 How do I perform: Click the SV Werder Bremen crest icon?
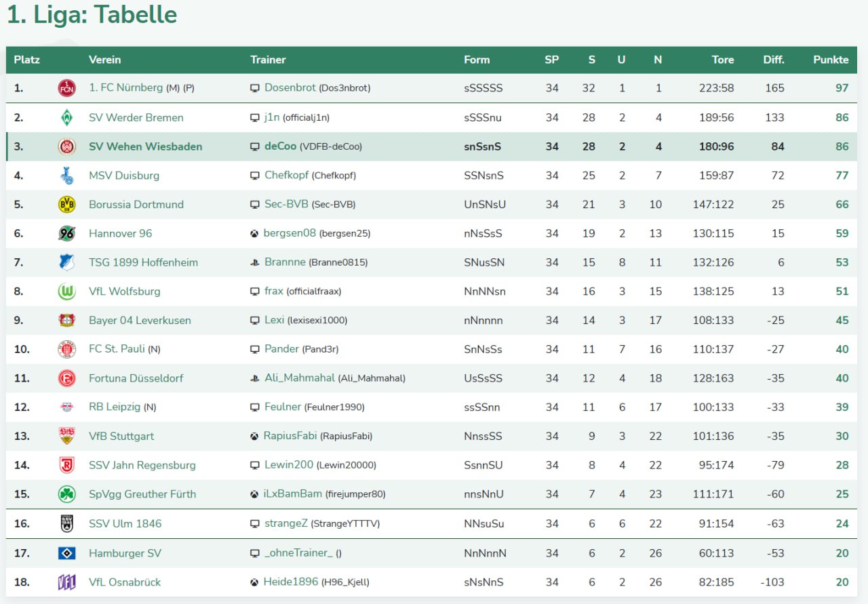click(66, 117)
